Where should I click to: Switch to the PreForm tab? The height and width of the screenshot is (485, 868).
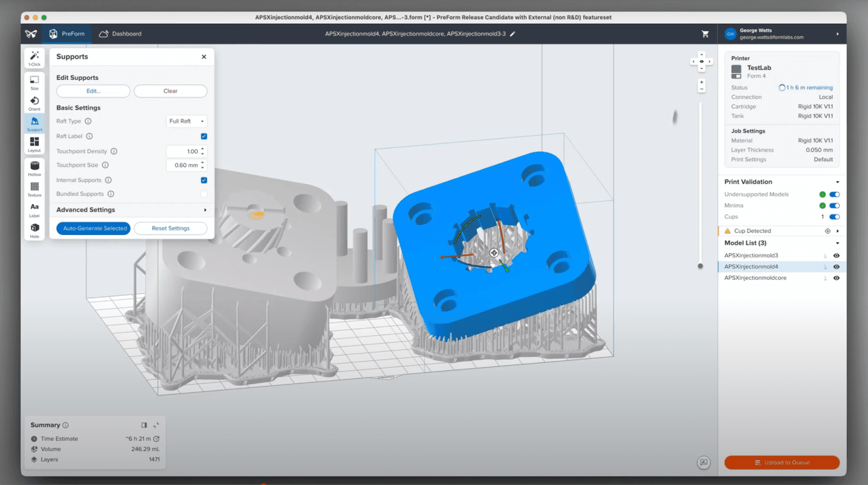pos(67,34)
